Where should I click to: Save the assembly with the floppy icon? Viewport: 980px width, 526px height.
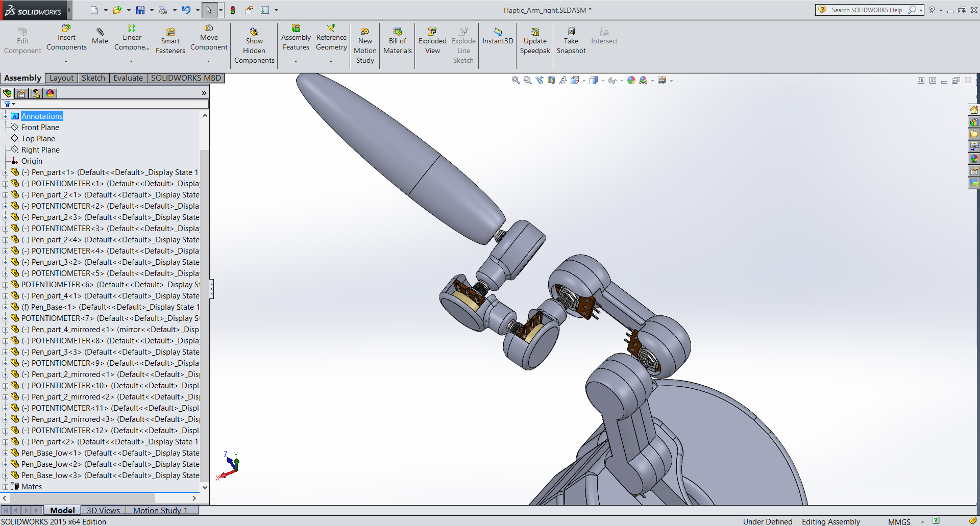140,10
